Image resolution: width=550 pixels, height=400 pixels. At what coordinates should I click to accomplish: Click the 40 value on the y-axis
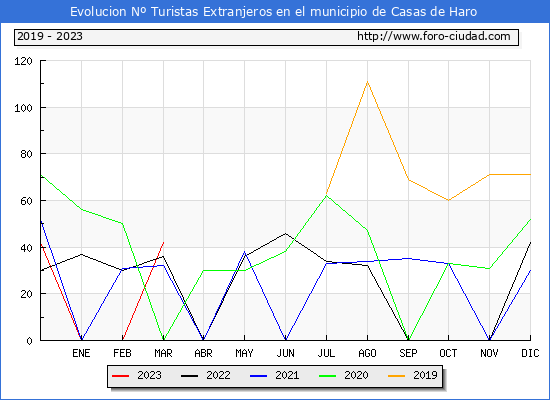point(26,248)
